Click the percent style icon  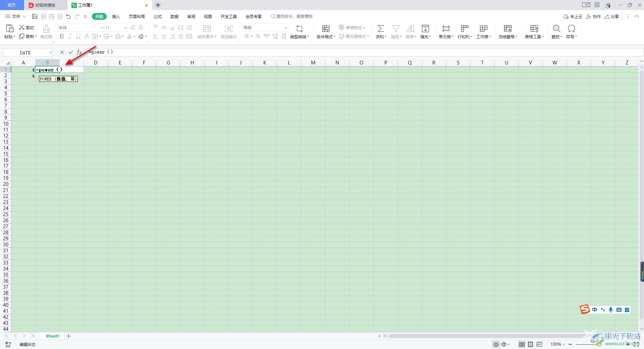tap(258, 36)
